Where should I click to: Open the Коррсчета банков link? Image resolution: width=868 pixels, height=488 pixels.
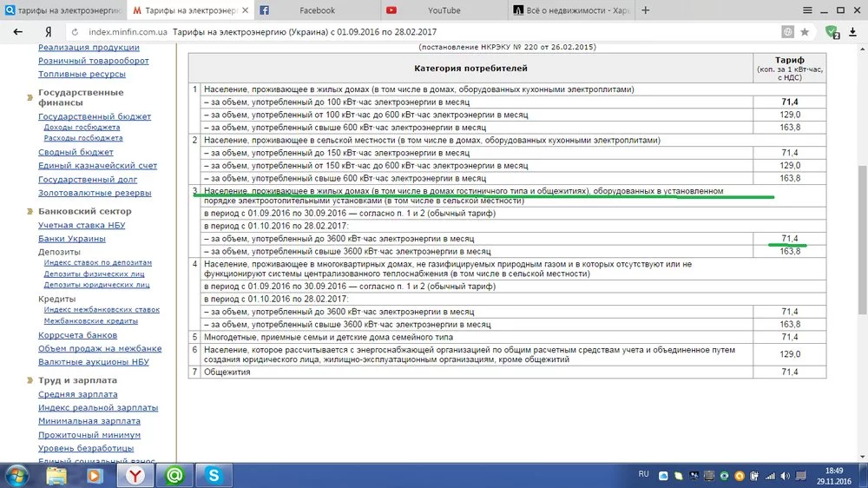[x=77, y=335]
